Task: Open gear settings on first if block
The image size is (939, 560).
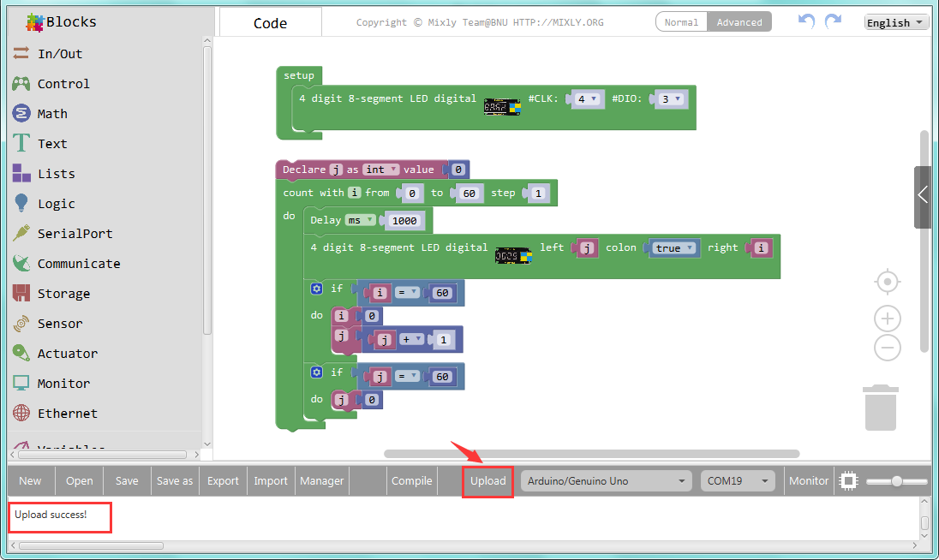Action: pyautogui.click(x=317, y=289)
